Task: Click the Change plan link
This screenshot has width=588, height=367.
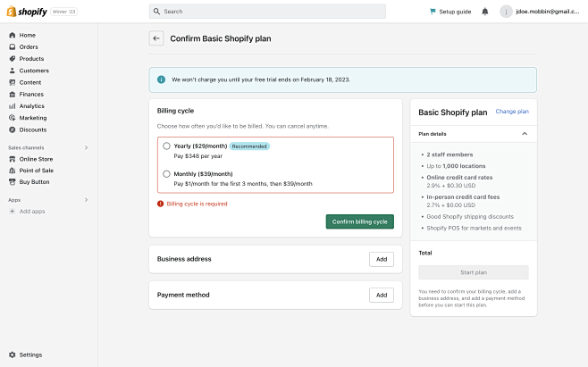Action: 512,112
